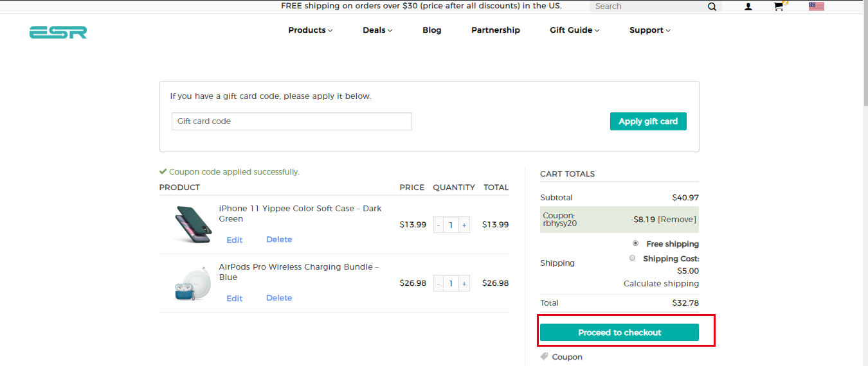Click Proceed to checkout button
The height and width of the screenshot is (366, 868).
pyautogui.click(x=619, y=333)
